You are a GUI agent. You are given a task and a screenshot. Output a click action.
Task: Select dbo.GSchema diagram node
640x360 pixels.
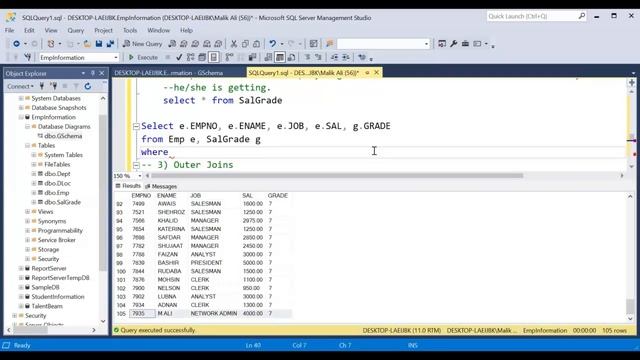coord(63,136)
